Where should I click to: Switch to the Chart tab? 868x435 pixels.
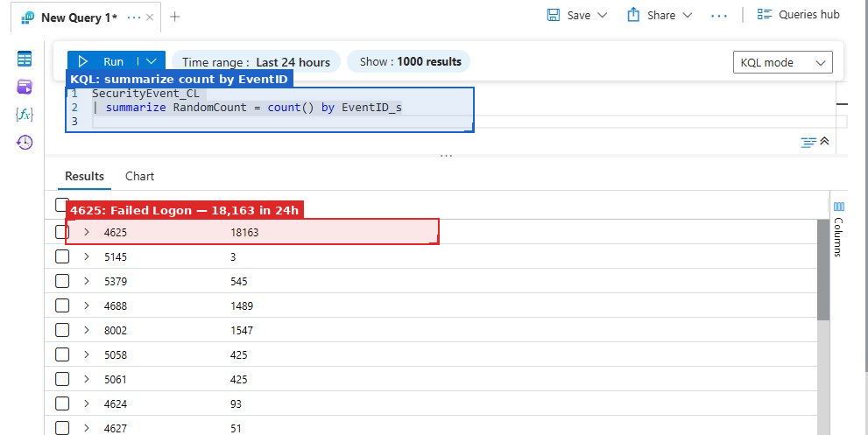(x=139, y=176)
